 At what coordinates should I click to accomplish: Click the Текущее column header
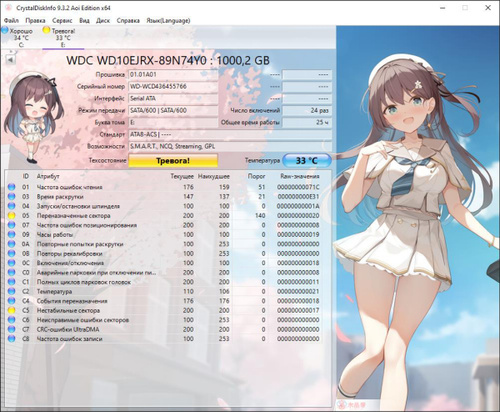(182, 176)
